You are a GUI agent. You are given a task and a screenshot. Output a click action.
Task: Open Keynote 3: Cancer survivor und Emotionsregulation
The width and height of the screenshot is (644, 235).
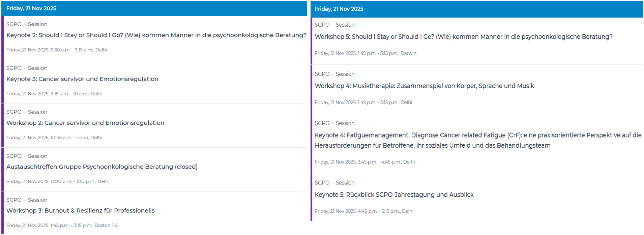point(82,79)
